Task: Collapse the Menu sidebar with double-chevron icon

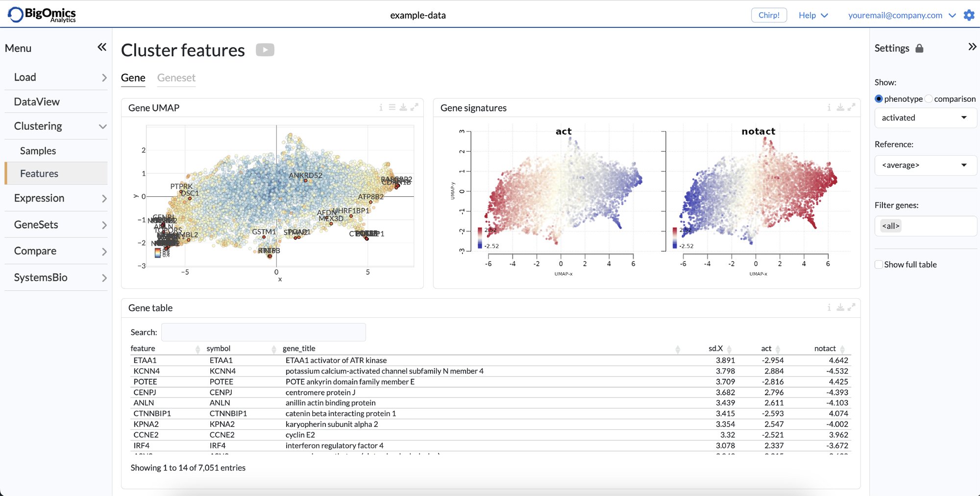Action: [102, 47]
